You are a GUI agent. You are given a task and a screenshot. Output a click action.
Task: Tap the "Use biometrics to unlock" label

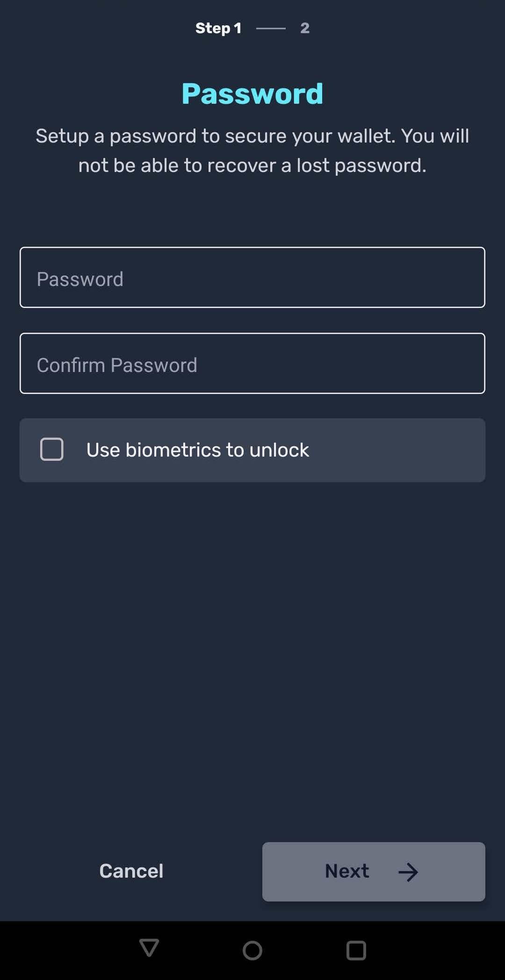tap(197, 450)
